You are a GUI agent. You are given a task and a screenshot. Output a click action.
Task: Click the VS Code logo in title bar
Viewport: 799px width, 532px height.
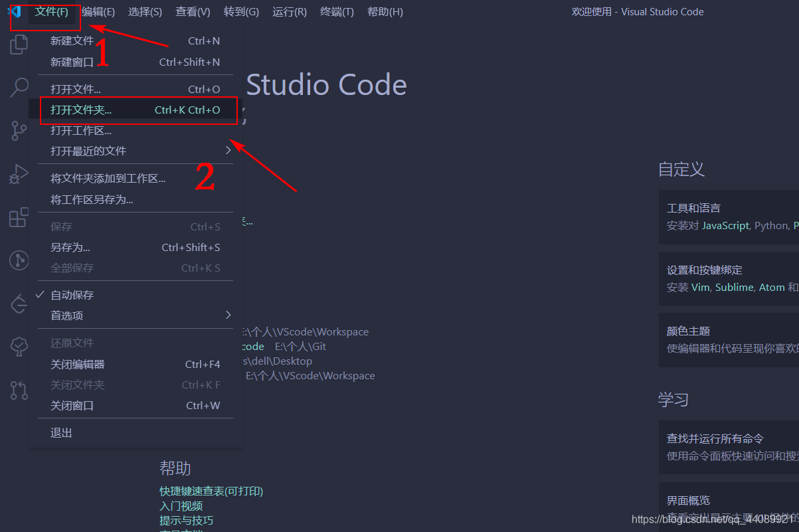click(14, 12)
